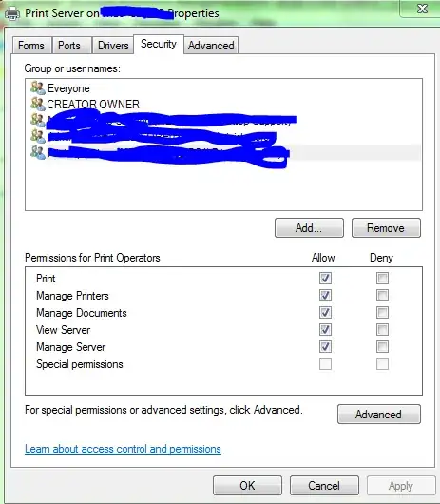The width and height of the screenshot is (440, 504).
Task: Select the CREATOR OWNER group icon
Action: coord(38,104)
